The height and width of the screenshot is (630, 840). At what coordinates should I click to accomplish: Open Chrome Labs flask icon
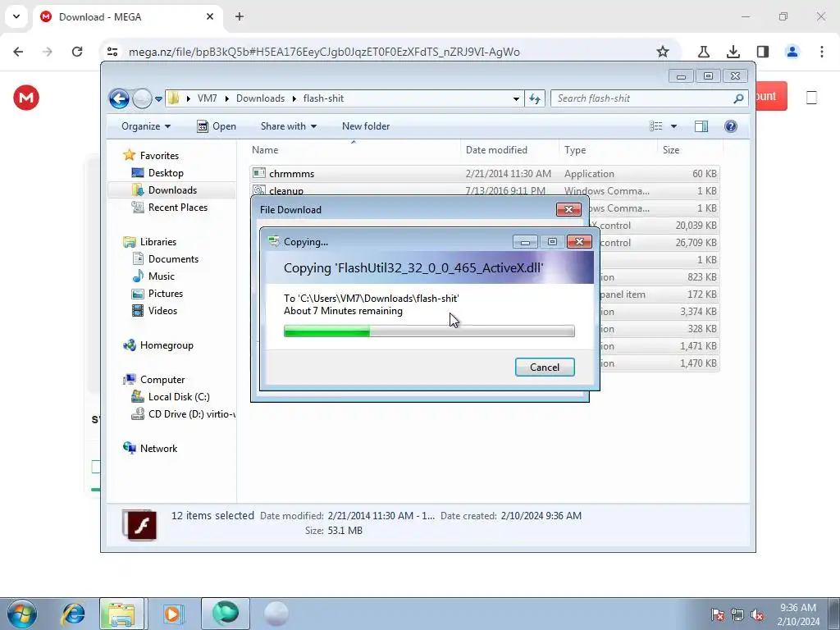coord(703,52)
